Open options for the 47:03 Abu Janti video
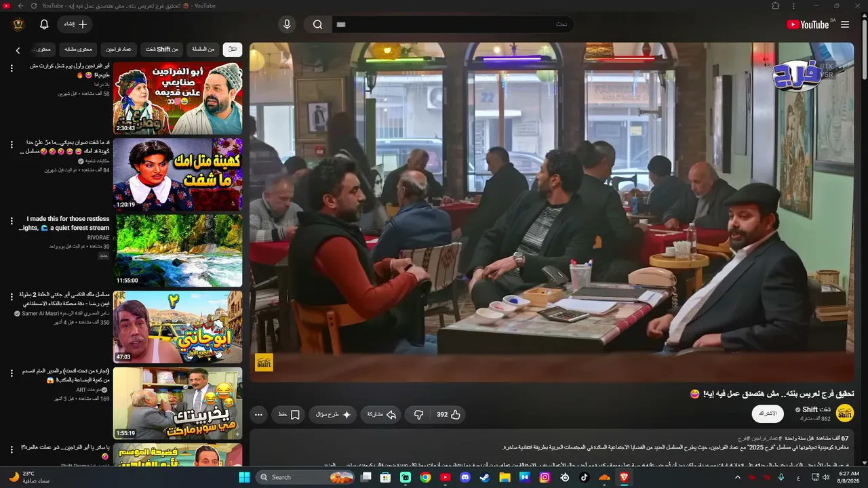 point(12,296)
